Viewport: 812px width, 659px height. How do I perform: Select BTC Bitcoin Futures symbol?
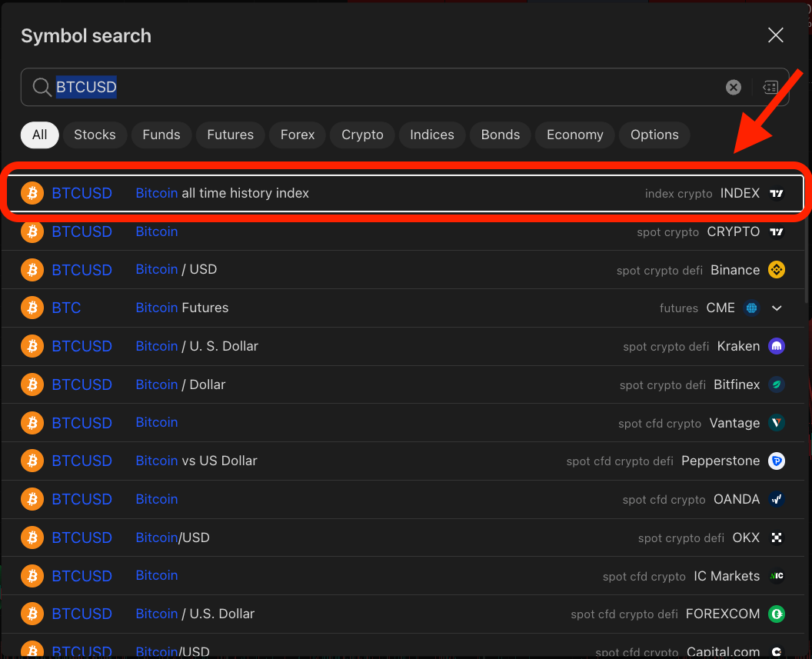coord(404,308)
